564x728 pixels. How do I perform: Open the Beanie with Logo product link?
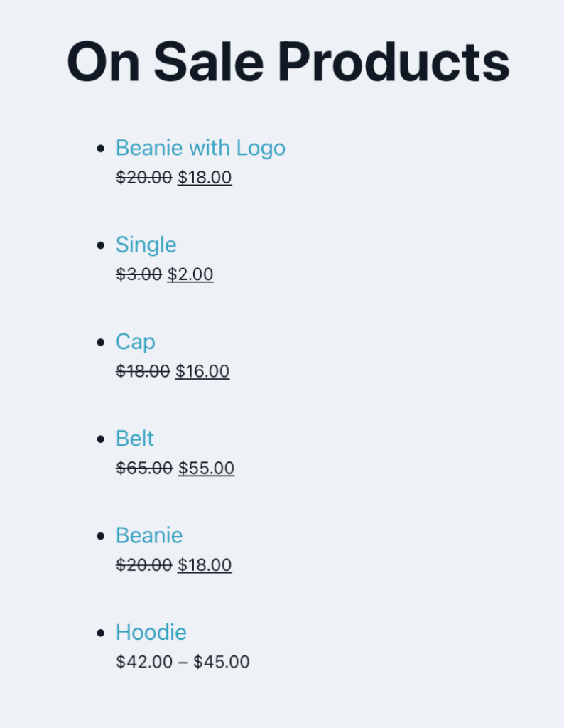click(200, 148)
